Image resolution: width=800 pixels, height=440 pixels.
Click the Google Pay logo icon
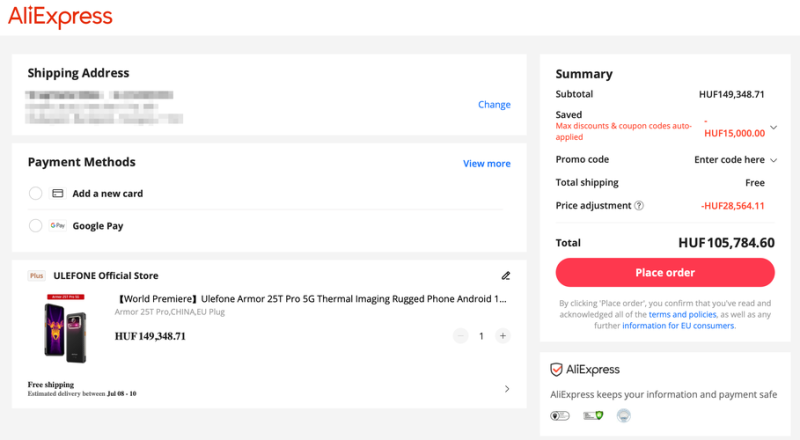pos(58,226)
